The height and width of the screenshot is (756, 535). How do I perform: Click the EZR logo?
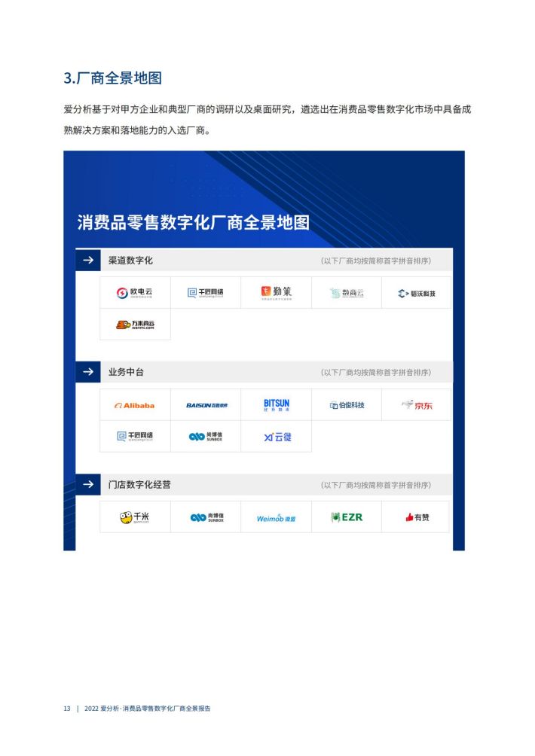tap(347, 517)
